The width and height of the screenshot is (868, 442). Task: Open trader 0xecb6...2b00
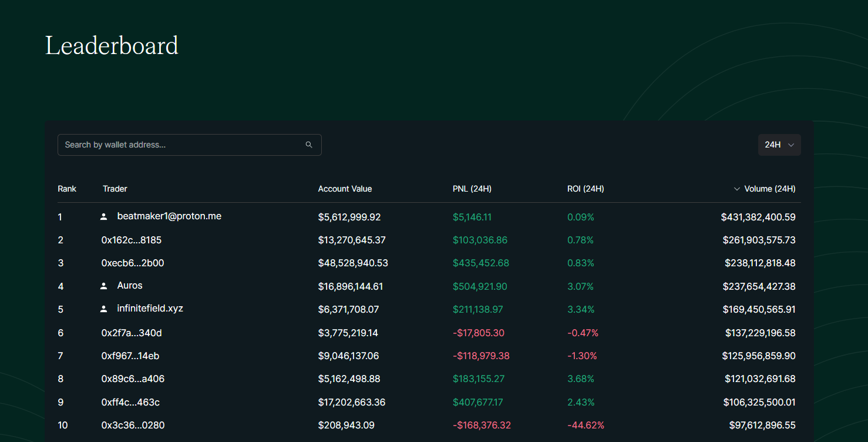[133, 263]
